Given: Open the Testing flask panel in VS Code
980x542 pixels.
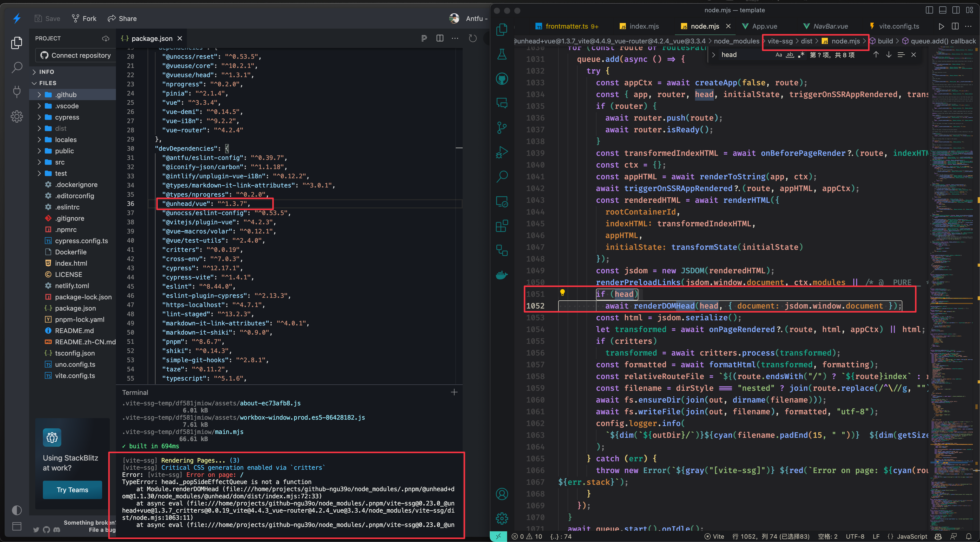Looking at the screenshot, I should click(502, 54).
